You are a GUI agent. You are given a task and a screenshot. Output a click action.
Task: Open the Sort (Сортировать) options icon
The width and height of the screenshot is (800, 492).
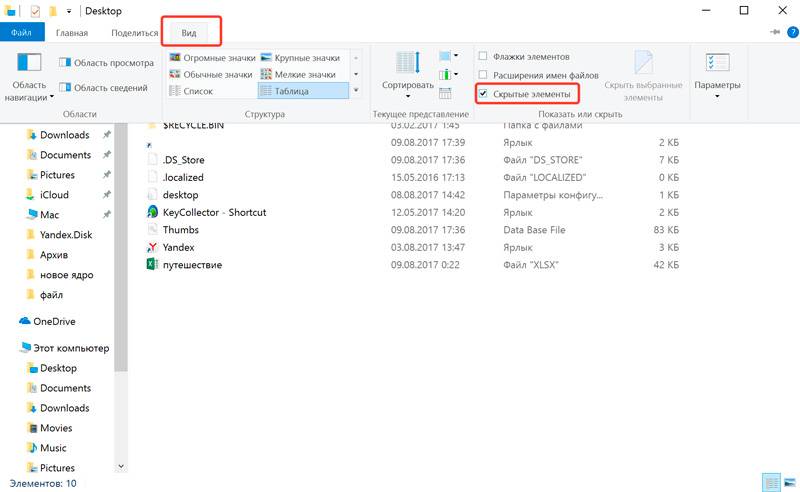407,64
